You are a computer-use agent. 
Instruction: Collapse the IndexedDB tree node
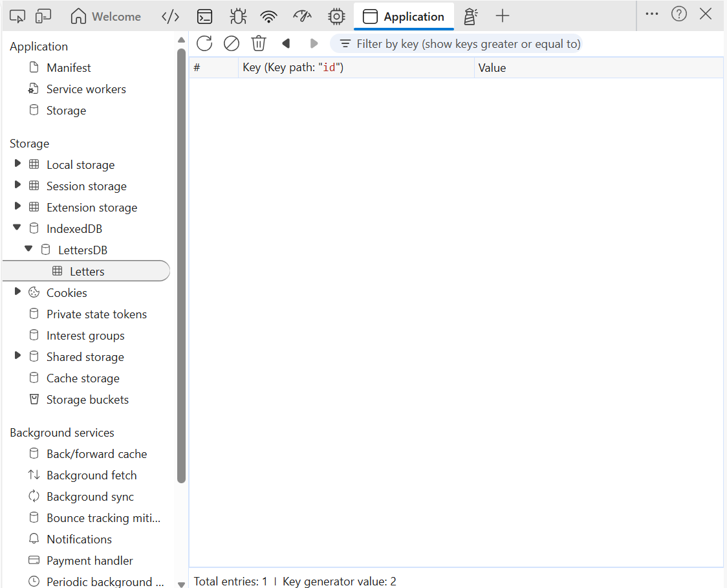pyautogui.click(x=17, y=227)
